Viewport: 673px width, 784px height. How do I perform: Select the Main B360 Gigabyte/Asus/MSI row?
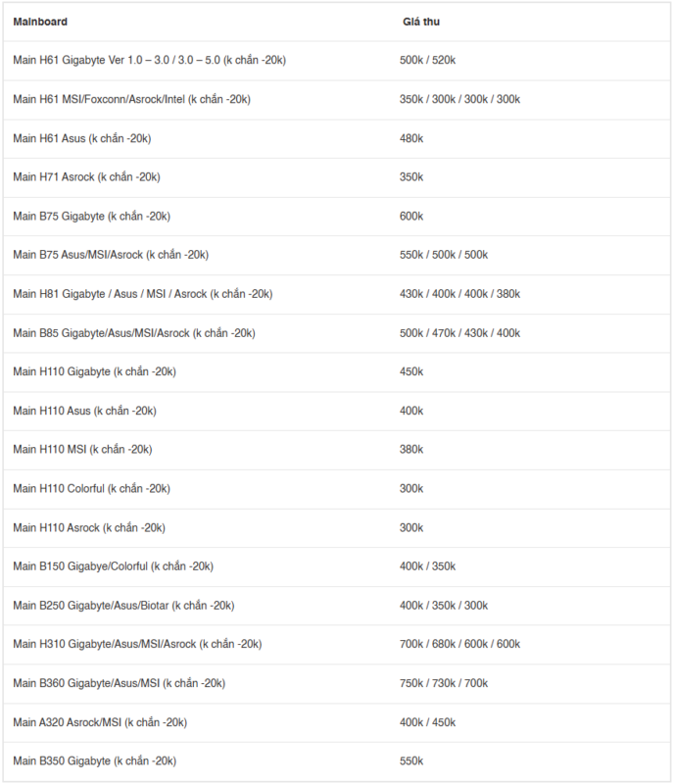[337, 683]
